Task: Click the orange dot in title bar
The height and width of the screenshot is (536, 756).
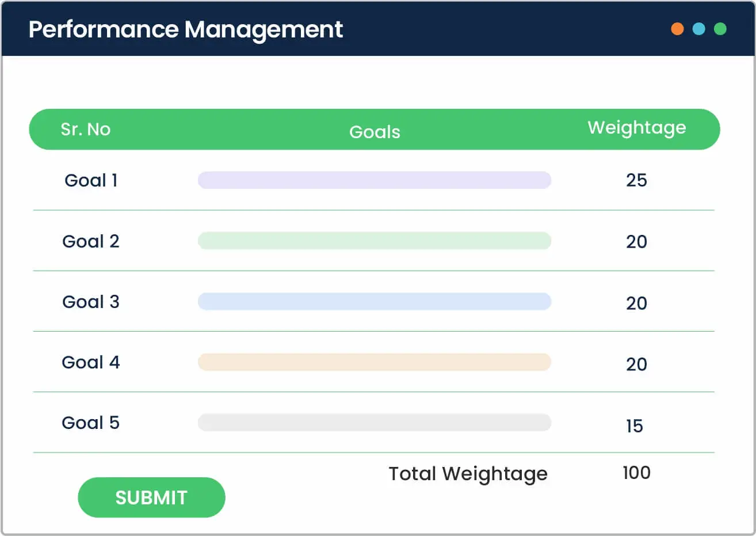Action: [x=677, y=29]
